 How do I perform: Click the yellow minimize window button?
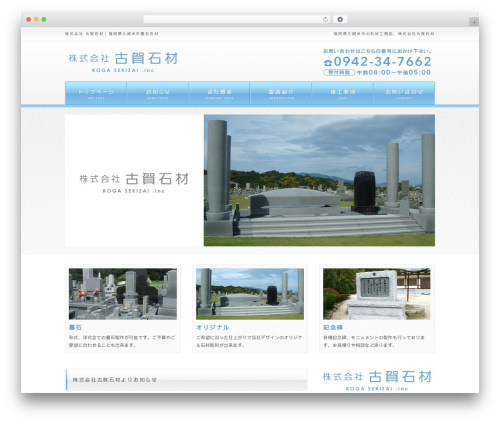[x=36, y=19]
